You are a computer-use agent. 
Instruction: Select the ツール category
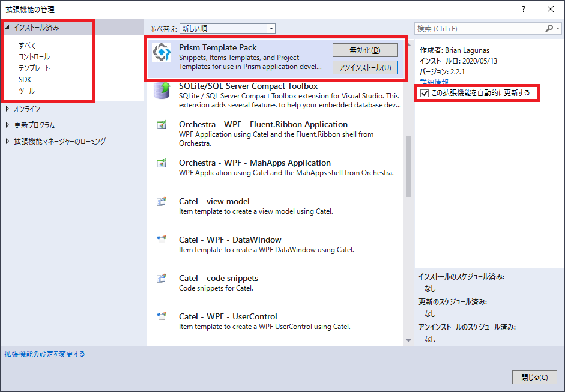[x=26, y=91]
